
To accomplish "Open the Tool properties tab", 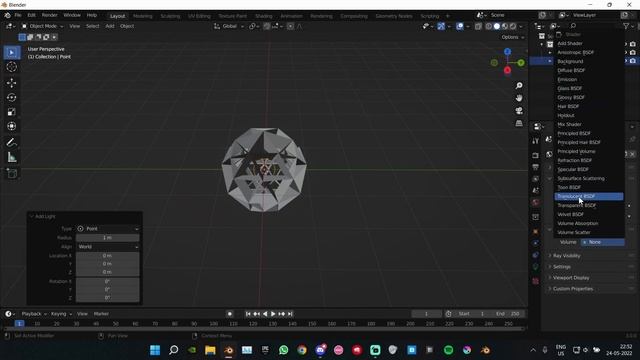I will click(536, 141).
